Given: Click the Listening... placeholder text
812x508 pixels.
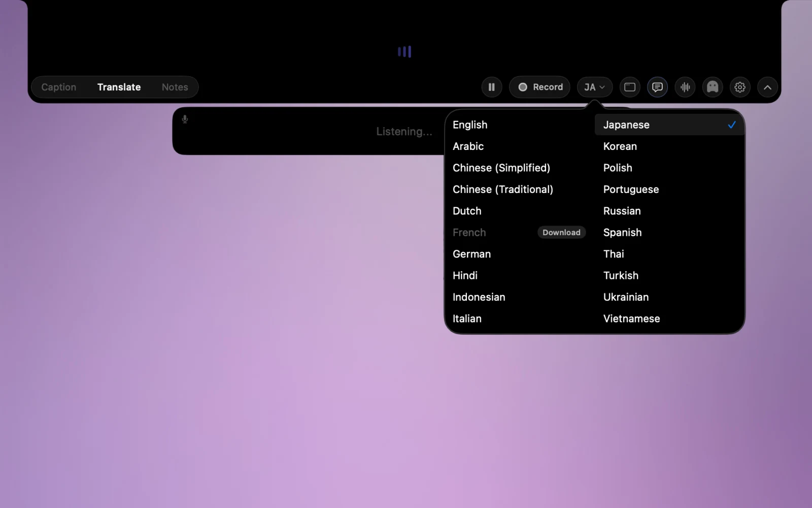Looking at the screenshot, I should pos(404,132).
